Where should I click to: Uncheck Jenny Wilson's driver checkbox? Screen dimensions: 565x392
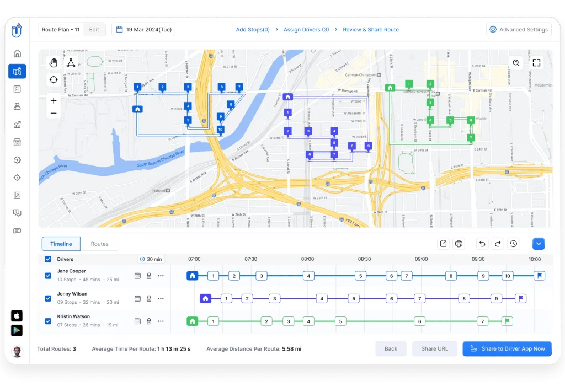click(x=48, y=298)
